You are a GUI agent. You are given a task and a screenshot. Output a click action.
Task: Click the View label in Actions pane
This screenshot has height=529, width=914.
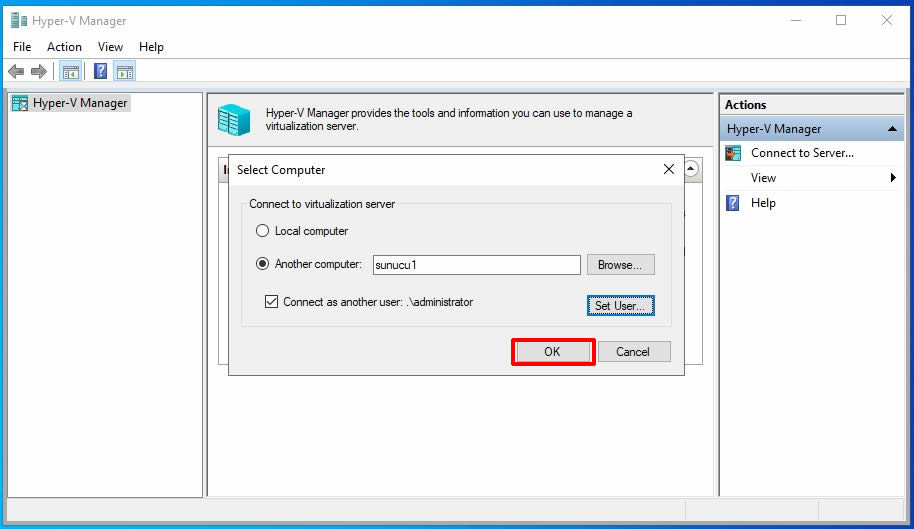763,178
